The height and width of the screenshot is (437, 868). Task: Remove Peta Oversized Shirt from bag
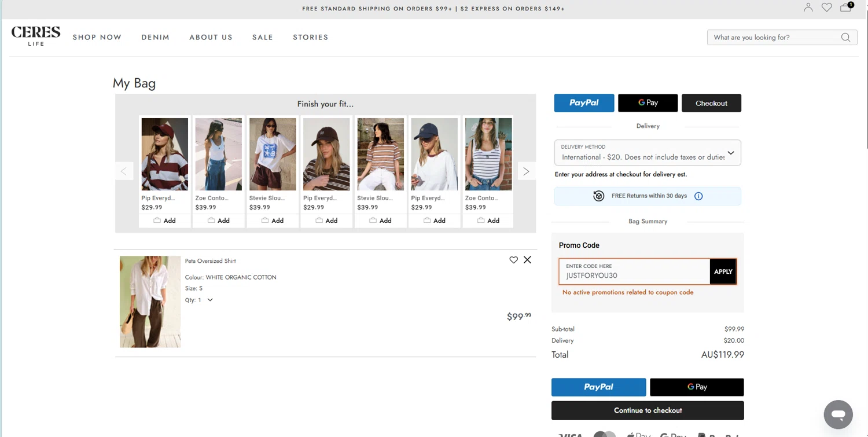click(527, 260)
